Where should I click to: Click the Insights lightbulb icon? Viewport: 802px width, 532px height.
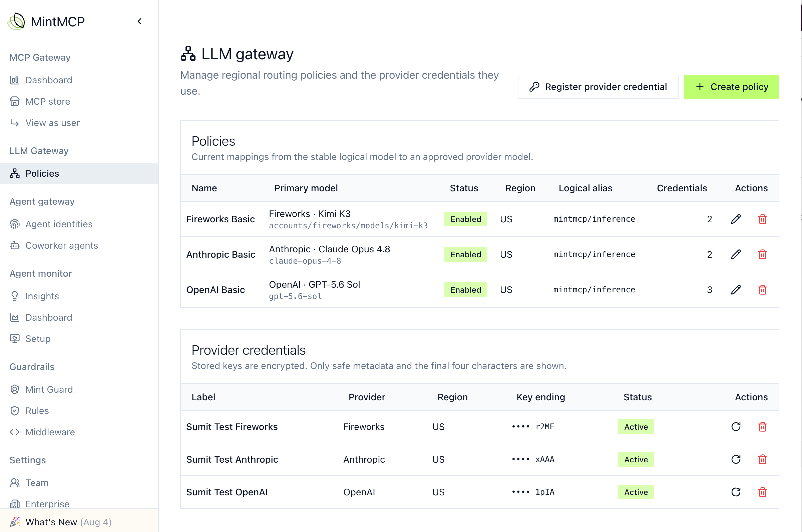tap(15, 296)
